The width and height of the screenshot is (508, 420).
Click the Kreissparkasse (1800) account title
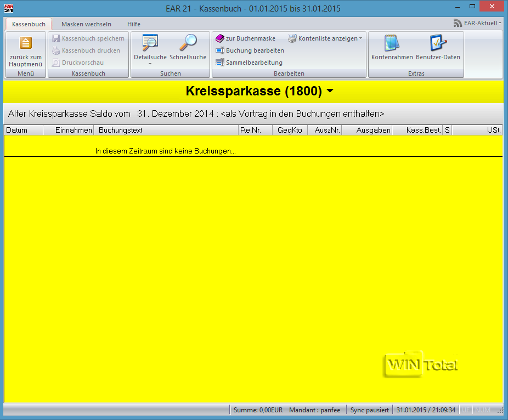253,91
